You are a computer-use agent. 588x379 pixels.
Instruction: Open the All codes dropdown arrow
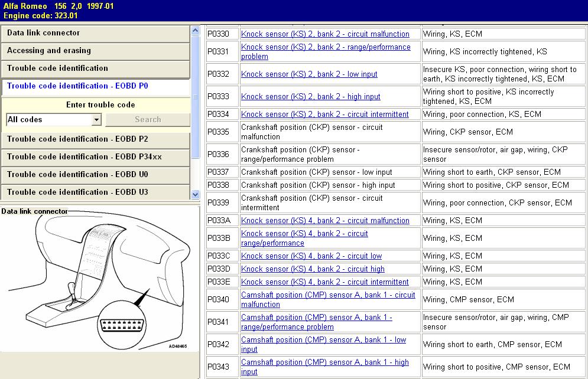(x=96, y=120)
